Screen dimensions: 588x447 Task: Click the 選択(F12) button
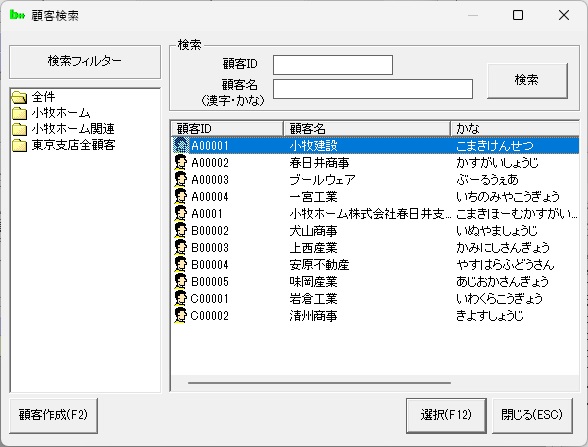point(446,416)
